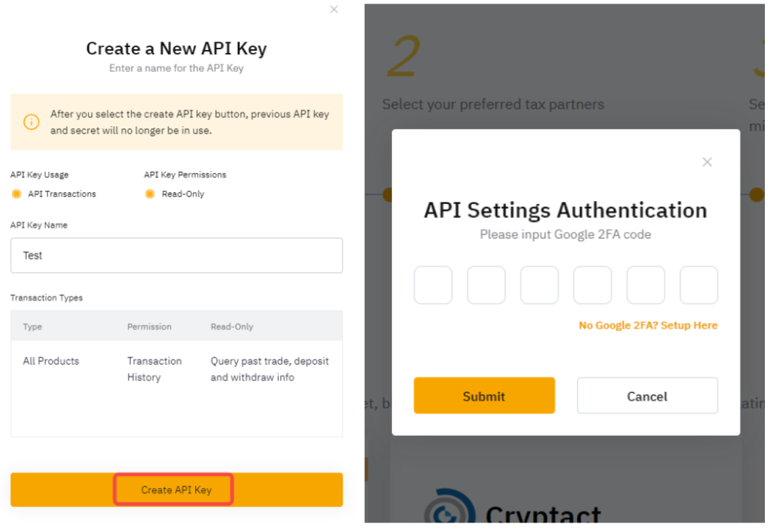
Task: Click the sixth 2FA code digit box
Action: 698,285
